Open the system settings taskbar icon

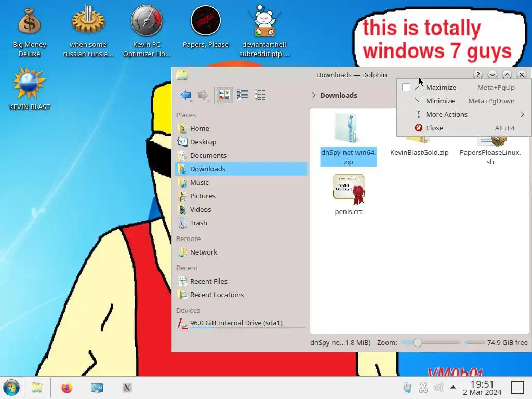click(x=97, y=388)
